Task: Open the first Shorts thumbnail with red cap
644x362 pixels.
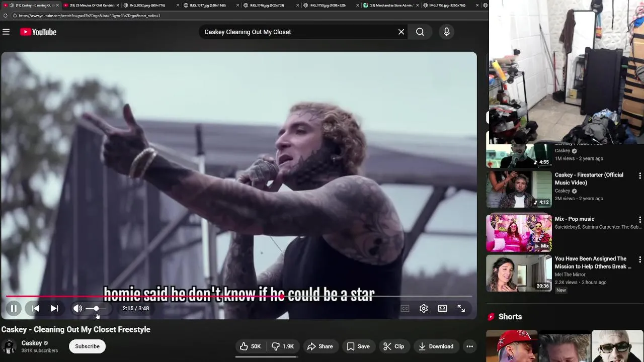Action: pyautogui.click(x=511, y=346)
